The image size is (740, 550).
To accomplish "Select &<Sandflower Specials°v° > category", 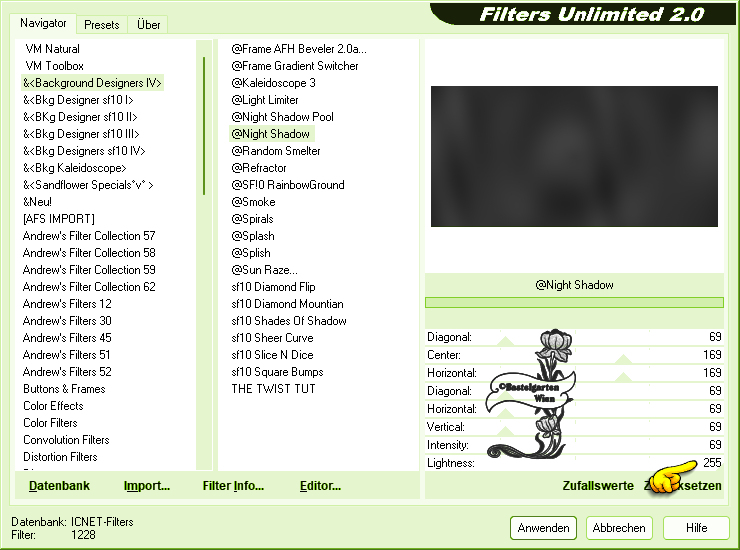I will [x=88, y=185].
